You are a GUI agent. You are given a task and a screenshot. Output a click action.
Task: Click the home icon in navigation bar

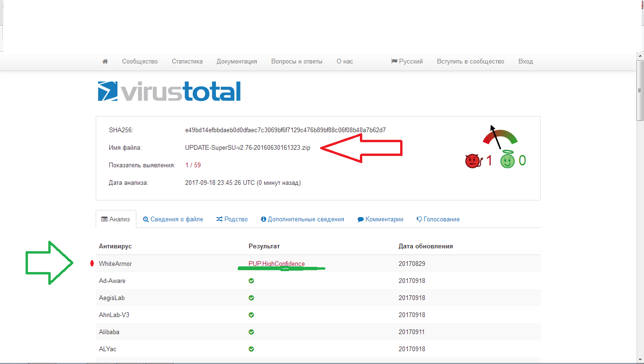point(105,62)
